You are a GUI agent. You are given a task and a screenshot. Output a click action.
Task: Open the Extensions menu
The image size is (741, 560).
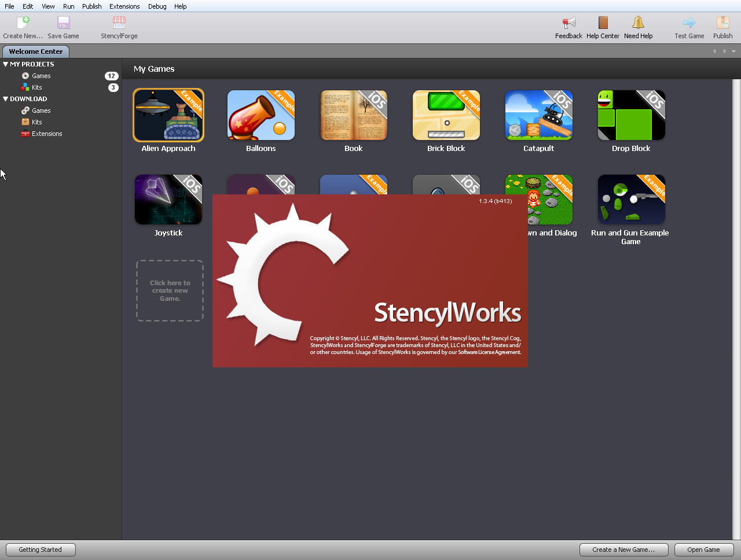click(x=124, y=6)
